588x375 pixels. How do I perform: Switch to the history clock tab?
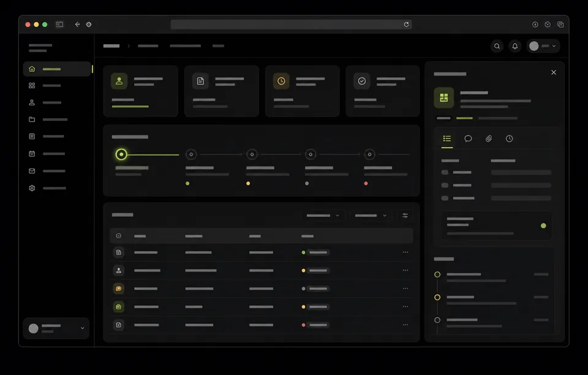(509, 138)
